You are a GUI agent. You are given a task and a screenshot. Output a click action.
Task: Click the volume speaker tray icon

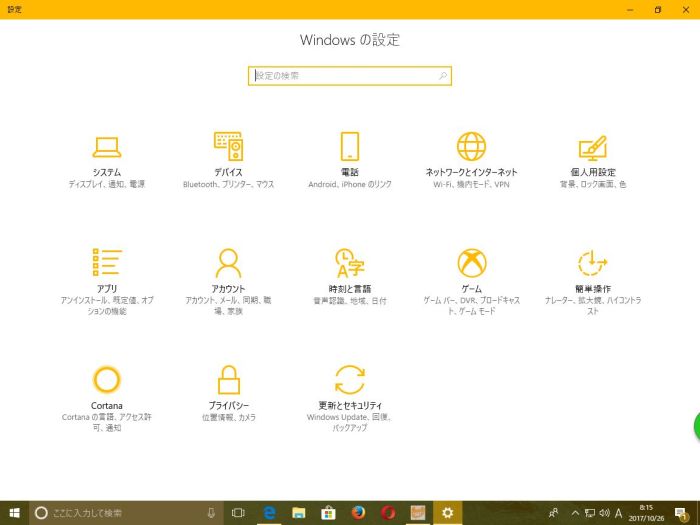[604, 513]
